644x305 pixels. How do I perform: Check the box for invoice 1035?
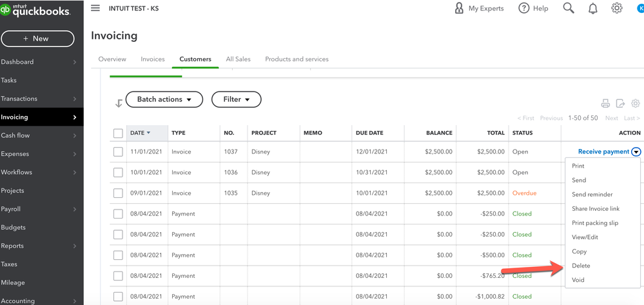tap(118, 193)
